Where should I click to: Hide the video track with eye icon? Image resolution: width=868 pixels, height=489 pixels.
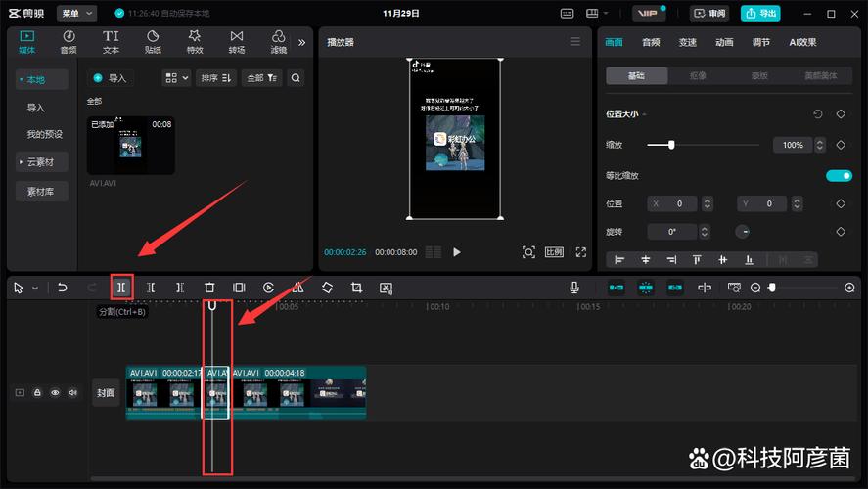pyautogui.click(x=55, y=392)
